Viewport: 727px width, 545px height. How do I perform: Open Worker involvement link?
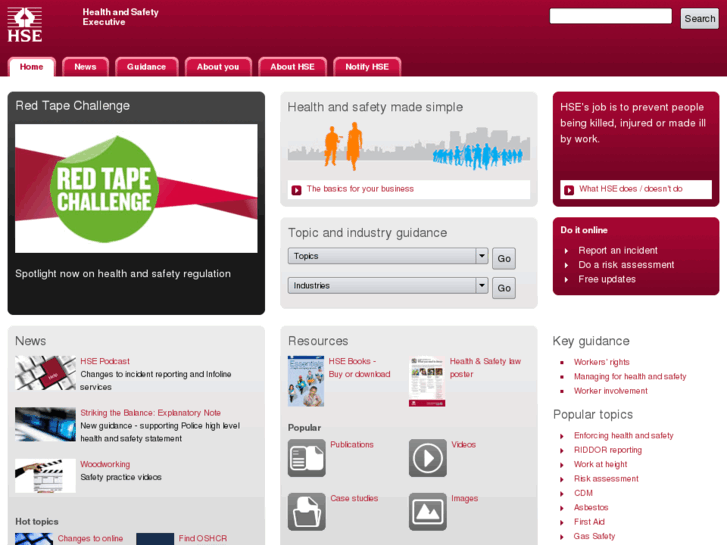click(611, 391)
